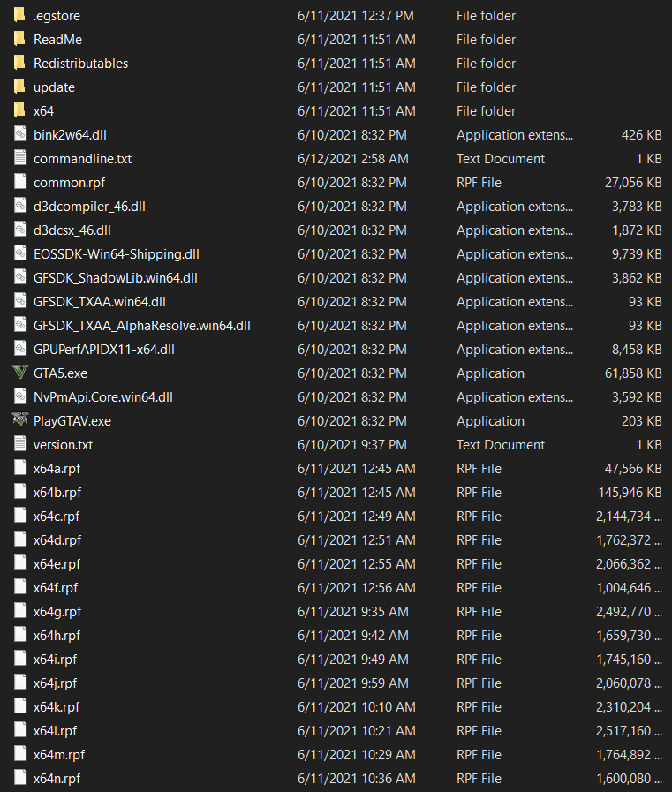Click the update folder icon
Image resolution: width=672 pixels, height=792 pixels.
(20, 87)
